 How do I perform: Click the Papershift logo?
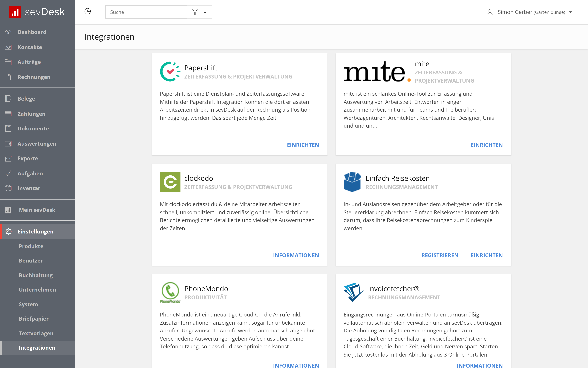tap(170, 72)
